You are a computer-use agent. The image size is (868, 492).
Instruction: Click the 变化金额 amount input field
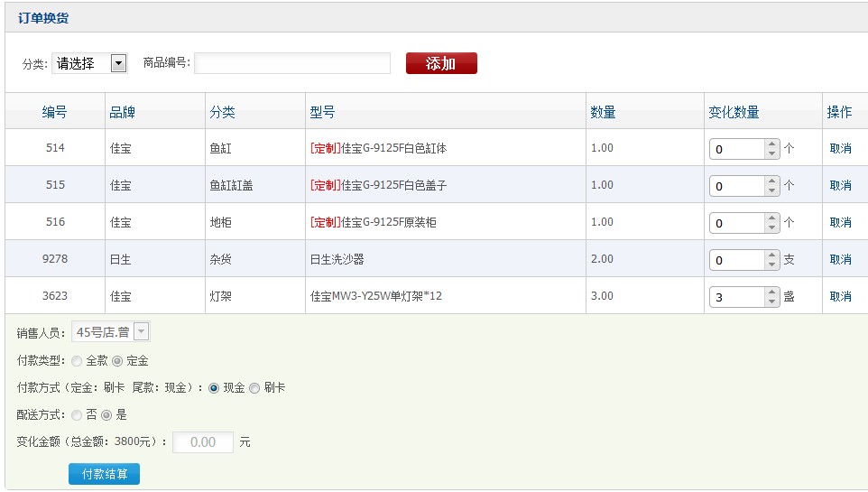[x=203, y=442]
